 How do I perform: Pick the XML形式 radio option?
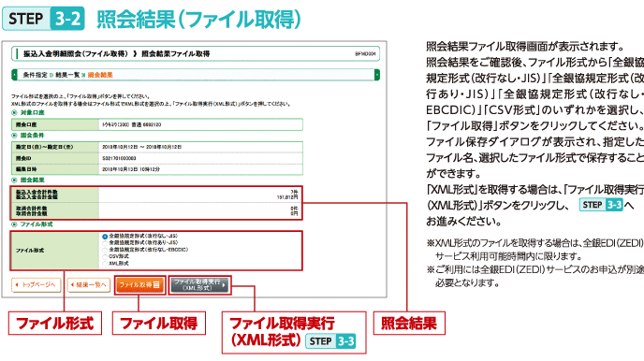105,264
